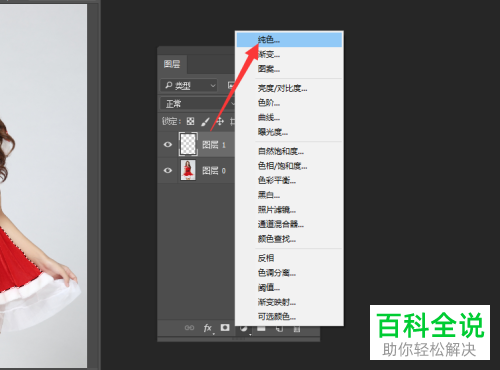Select 阈值 (Threshold) adjustment
Viewport: 500px width, 370px height.
(x=289, y=287)
